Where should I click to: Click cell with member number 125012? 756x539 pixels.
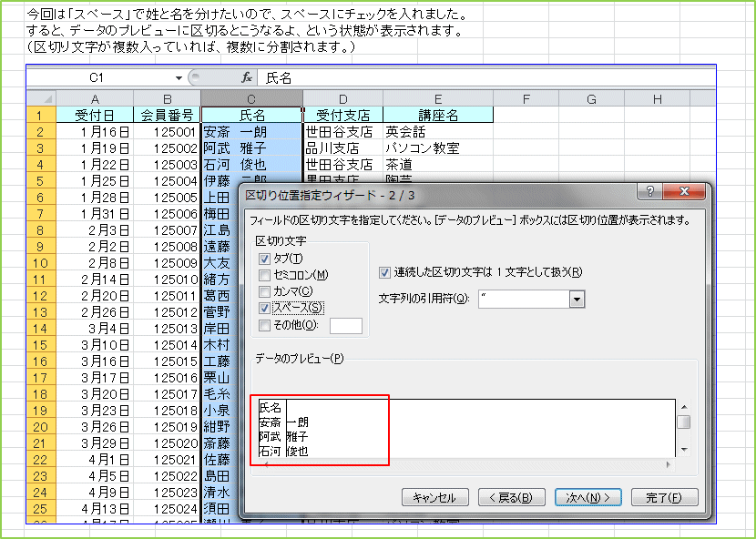[x=168, y=312]
